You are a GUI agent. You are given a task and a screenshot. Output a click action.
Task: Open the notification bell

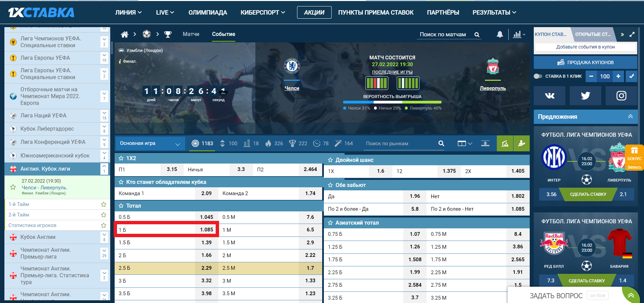coord(500,34)
